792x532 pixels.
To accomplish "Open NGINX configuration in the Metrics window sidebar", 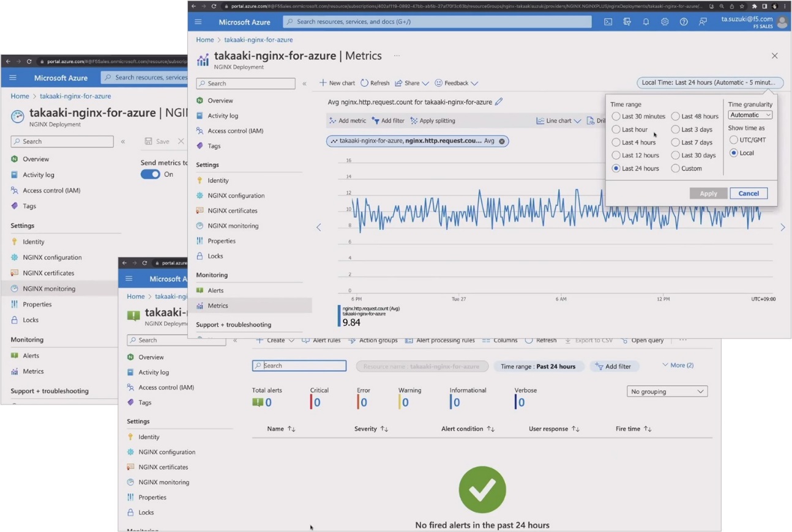I will click(x=236, y=196).
